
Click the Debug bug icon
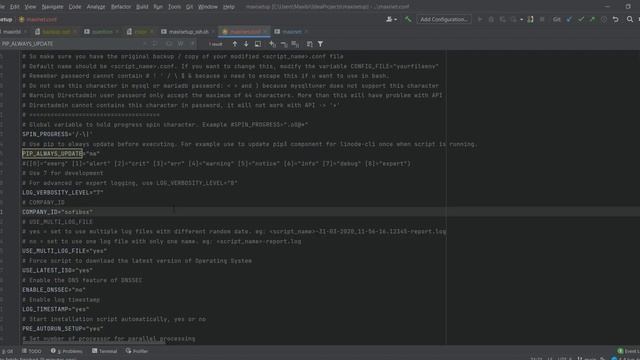[491, 19]
